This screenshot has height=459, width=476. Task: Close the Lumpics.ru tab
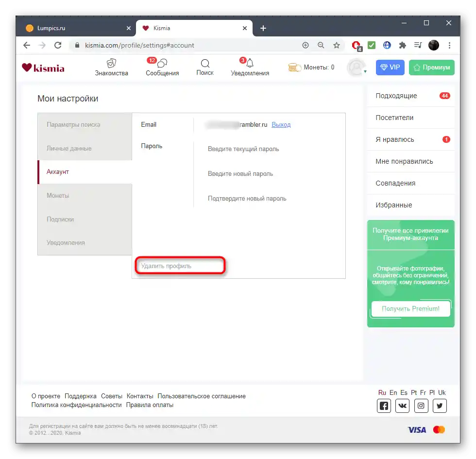pos(129,28)
